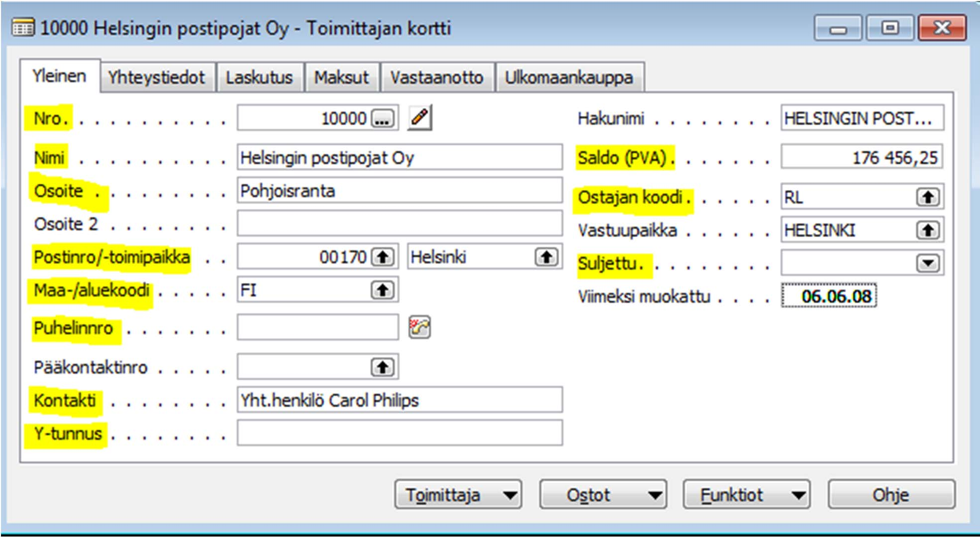Click the empty Puhelinnro field
980x537 pixels.
(318, 328)
